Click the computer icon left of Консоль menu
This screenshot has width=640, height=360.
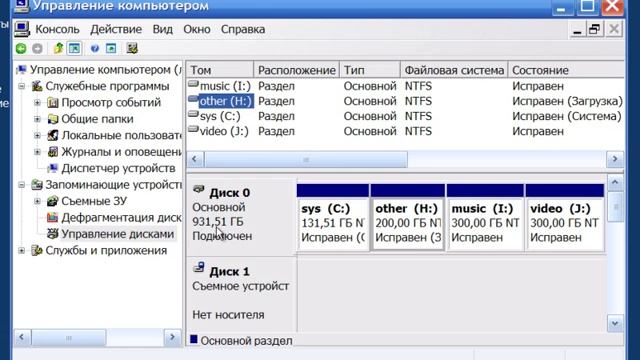[x=22, y=29]
